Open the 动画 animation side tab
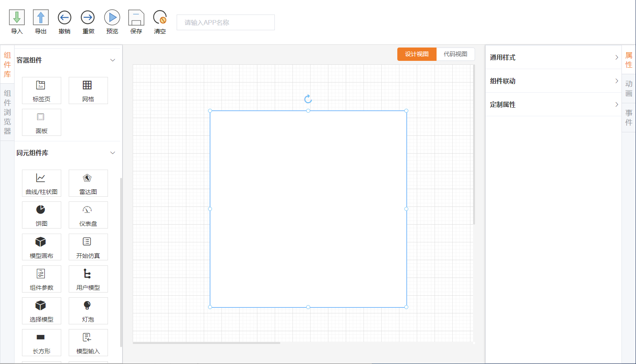 (629, 89)
